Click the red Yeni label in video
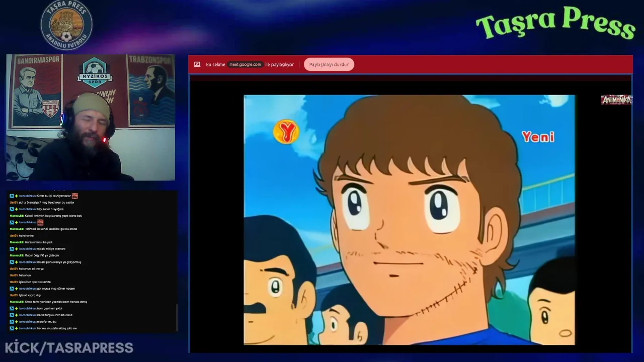644x362 pixels. point(538,137)
